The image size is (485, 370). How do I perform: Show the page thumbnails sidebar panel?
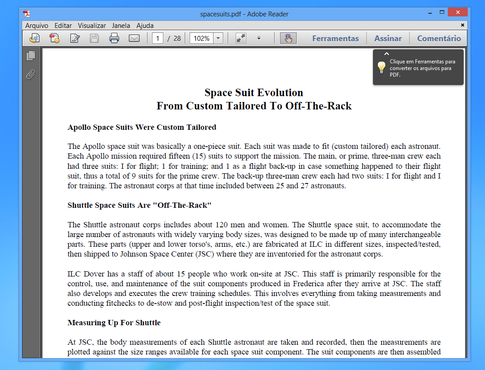31,56
